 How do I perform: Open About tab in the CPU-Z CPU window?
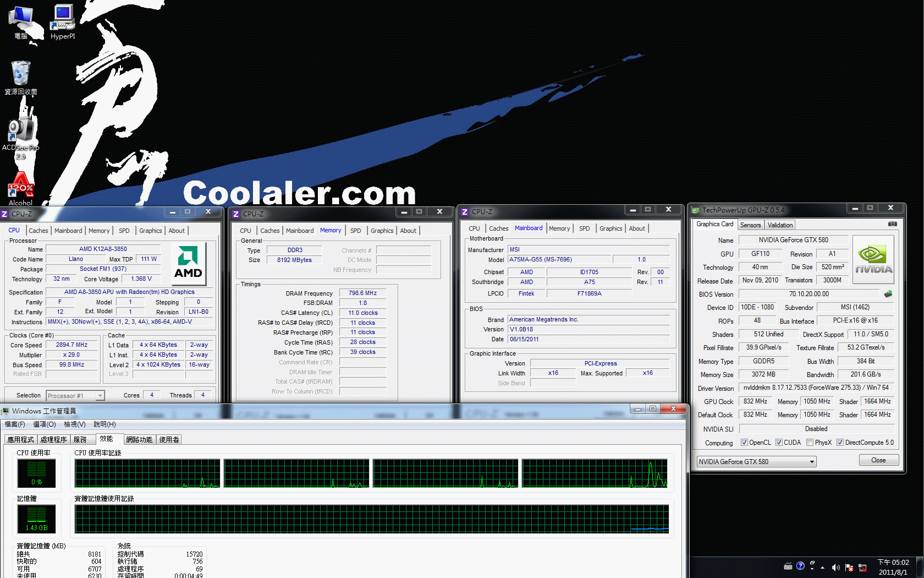pos(177,231)
